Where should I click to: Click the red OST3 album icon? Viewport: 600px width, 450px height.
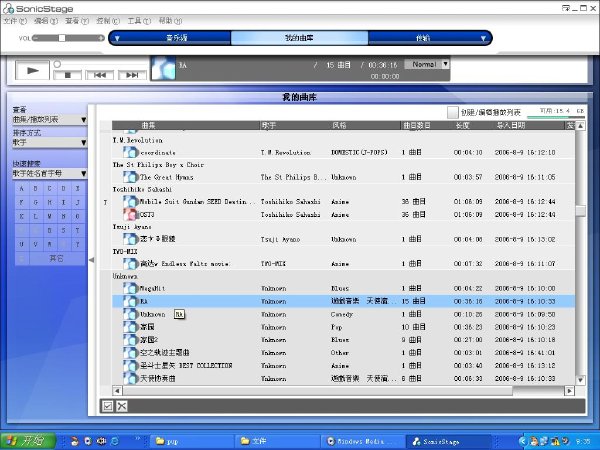point(130,214)
